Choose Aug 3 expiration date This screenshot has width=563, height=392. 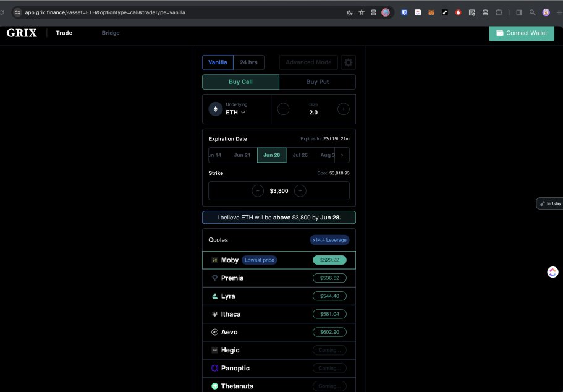326,155
